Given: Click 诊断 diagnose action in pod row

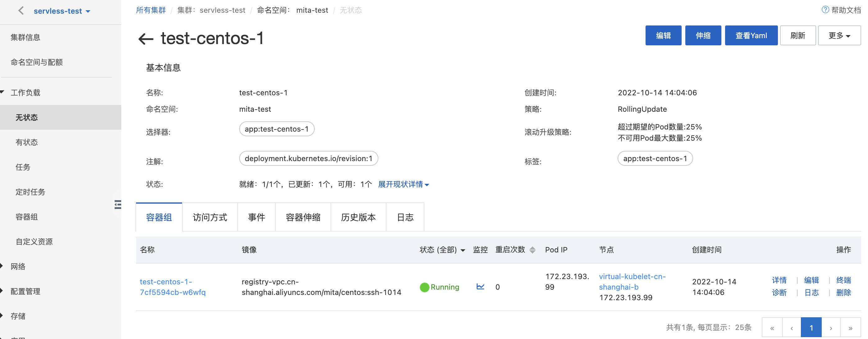Looking at the screenshot, I should pyautogui.click(x=779, y=292).
